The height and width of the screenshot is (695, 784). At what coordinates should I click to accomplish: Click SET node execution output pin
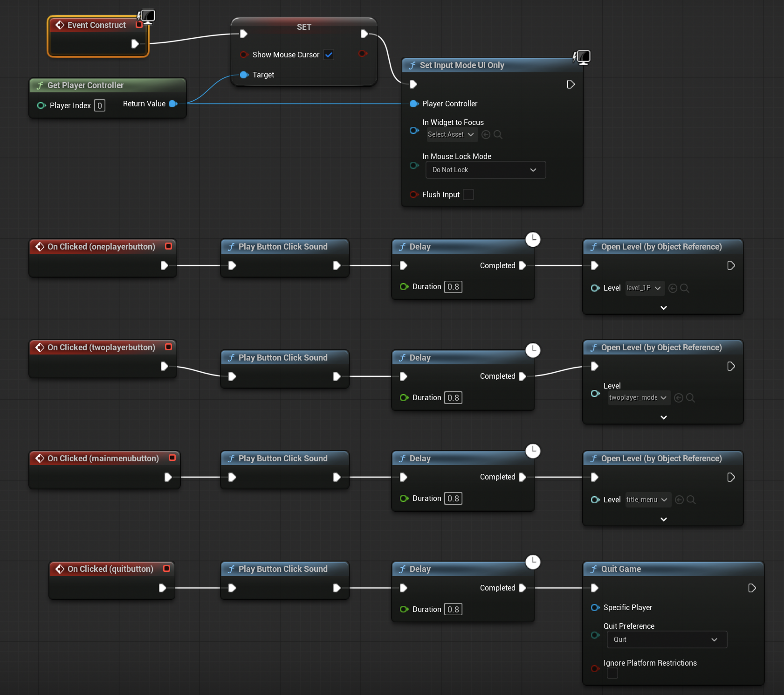[364, 34]
